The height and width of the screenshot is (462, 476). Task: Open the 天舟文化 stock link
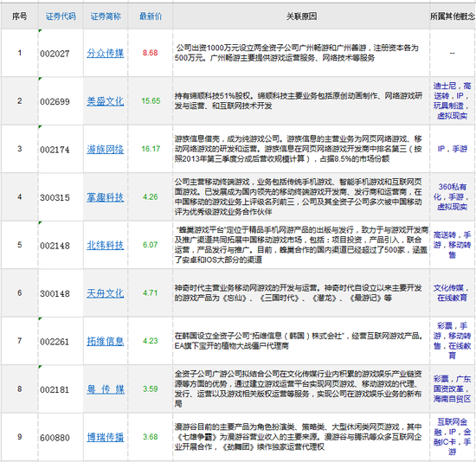[106, 293]
